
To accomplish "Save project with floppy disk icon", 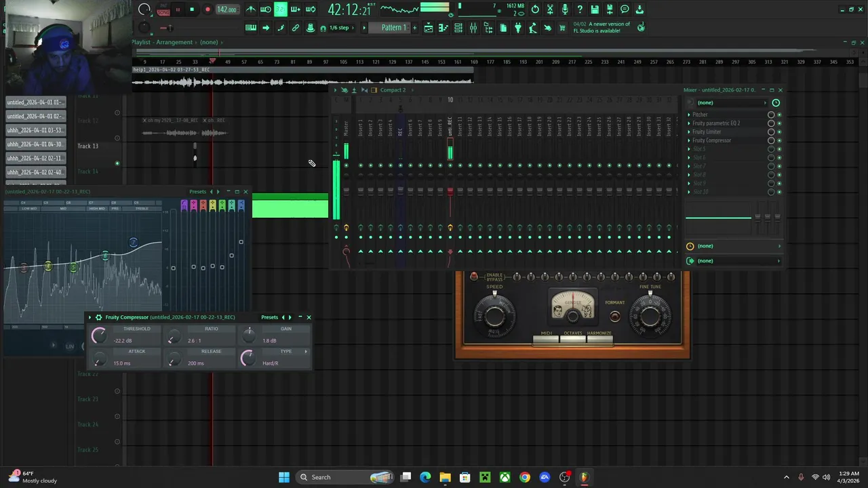I will pyautogui.click(x=595, y=9).
